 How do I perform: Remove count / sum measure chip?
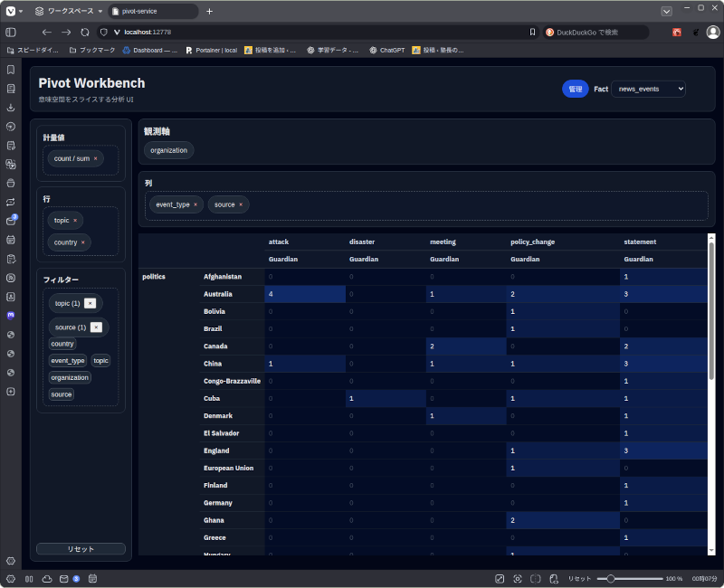(95, 158)
